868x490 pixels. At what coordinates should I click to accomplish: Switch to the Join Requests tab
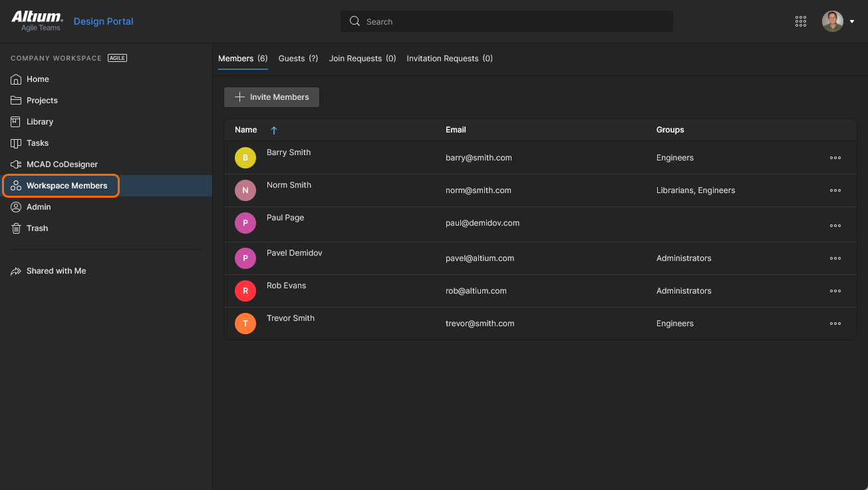coord(362,59)
